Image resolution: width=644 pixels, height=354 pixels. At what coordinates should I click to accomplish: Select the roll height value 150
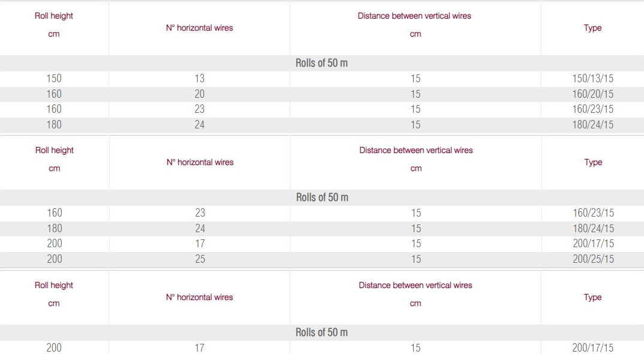[x=54, y=79]
